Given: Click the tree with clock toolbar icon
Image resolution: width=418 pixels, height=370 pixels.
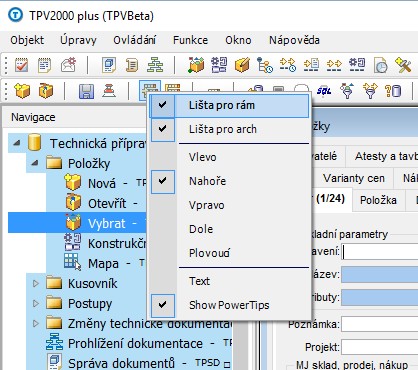Looking at the screenshot, I should point(265,65).
